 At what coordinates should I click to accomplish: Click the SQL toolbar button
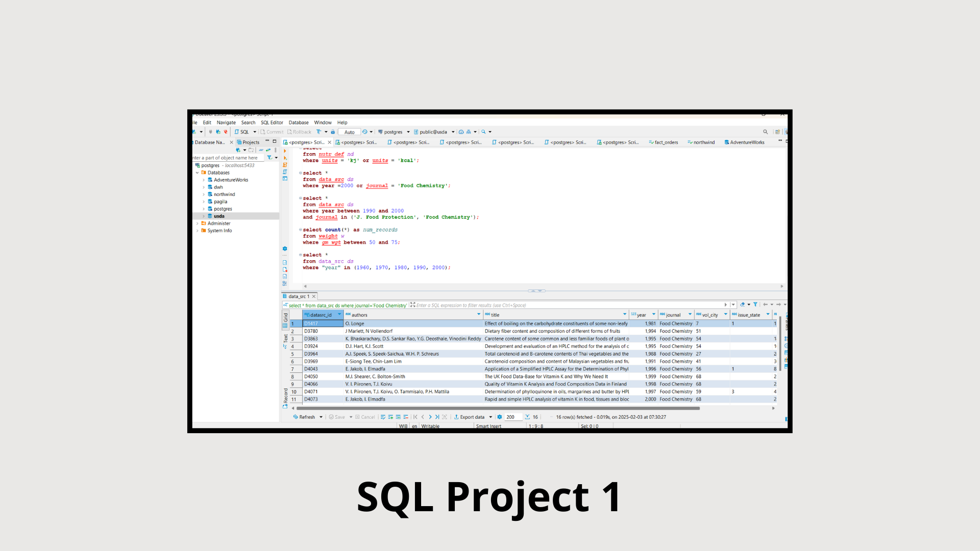click(242, 132)
